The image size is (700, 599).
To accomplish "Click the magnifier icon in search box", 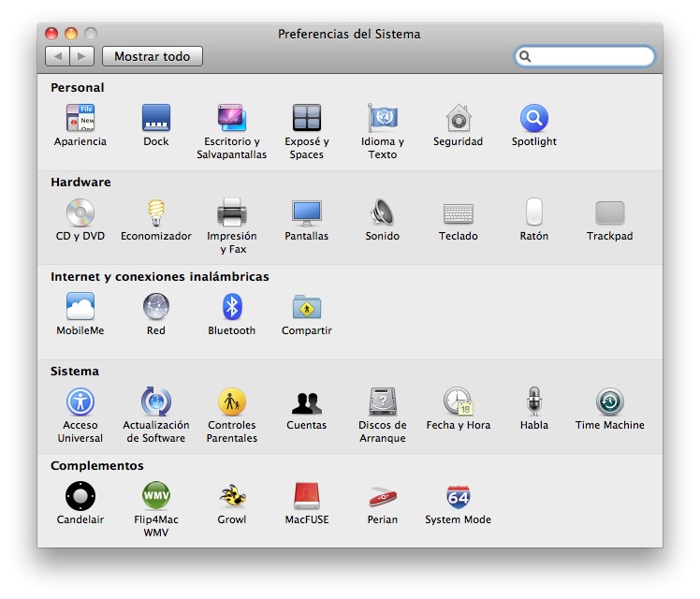I will [x=525, y=56].
